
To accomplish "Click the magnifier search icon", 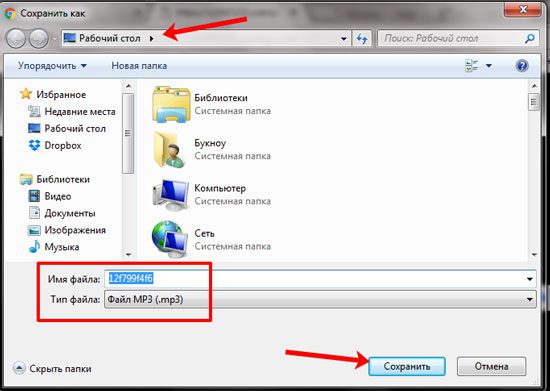I will click(x=530, y=38).
